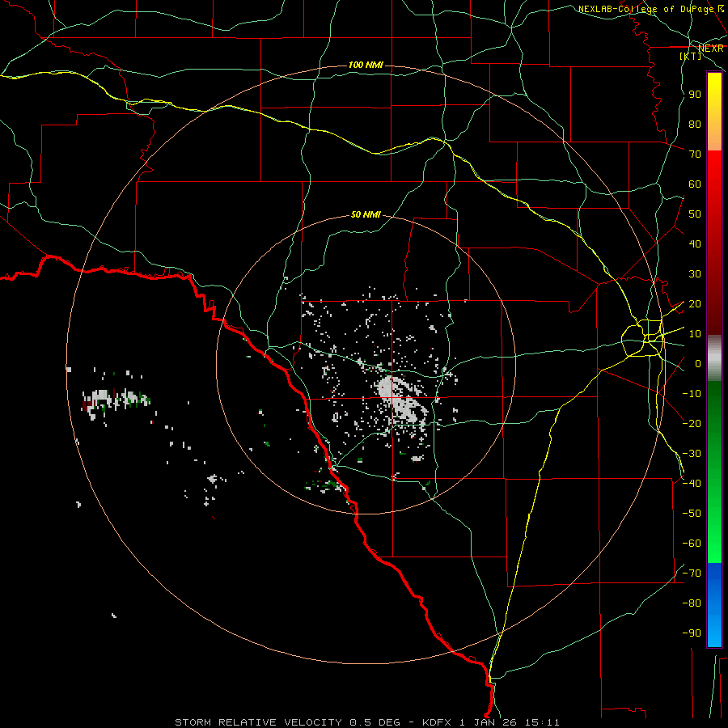Click the 80 value on velocity scale
The height and width of the screenshot is (728, 728).
[x=695, y=124]
